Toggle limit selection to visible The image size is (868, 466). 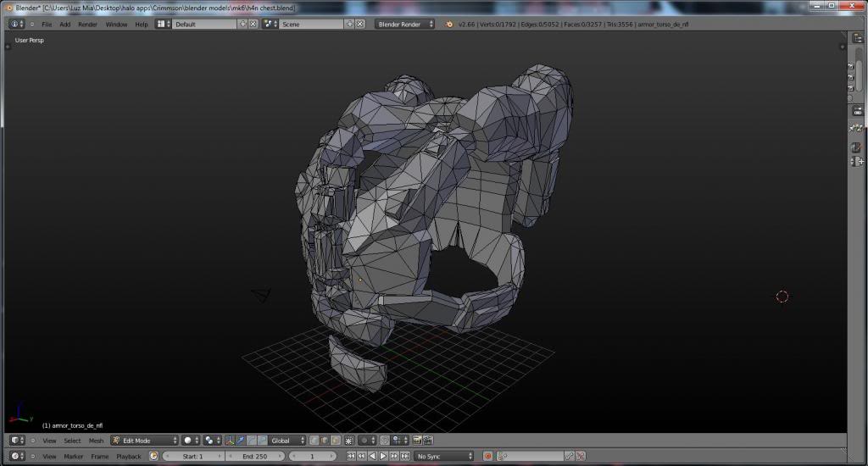pos(349,441)
